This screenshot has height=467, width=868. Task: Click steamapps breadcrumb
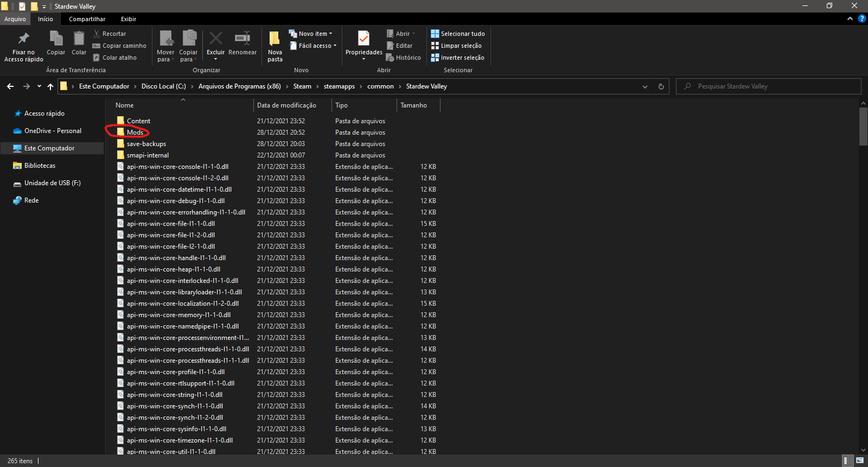[x=339, y=86]
